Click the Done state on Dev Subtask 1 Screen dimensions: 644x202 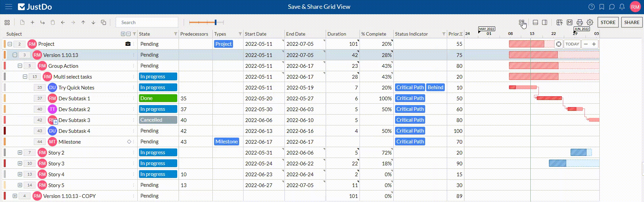(x=158, y=98)
